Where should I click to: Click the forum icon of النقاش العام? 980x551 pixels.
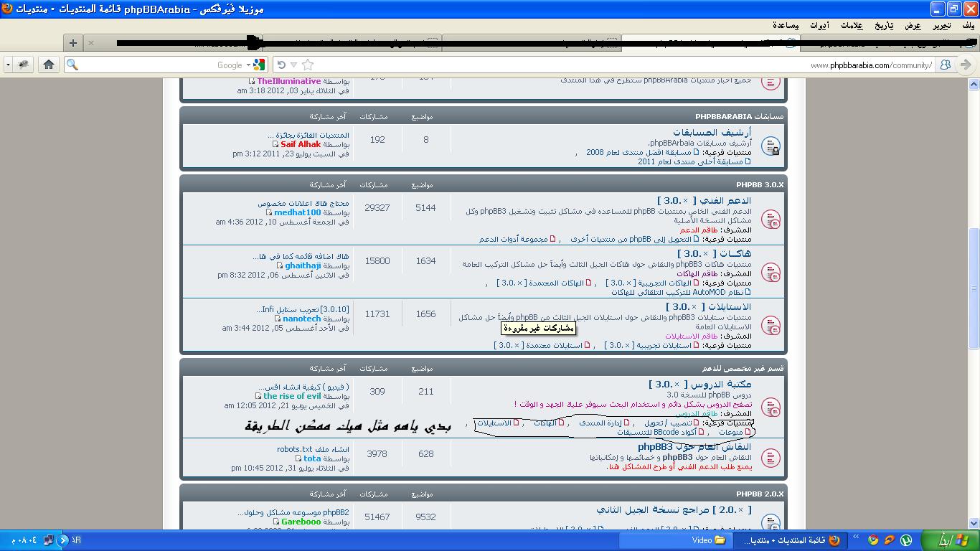click(x=771, y=457)
